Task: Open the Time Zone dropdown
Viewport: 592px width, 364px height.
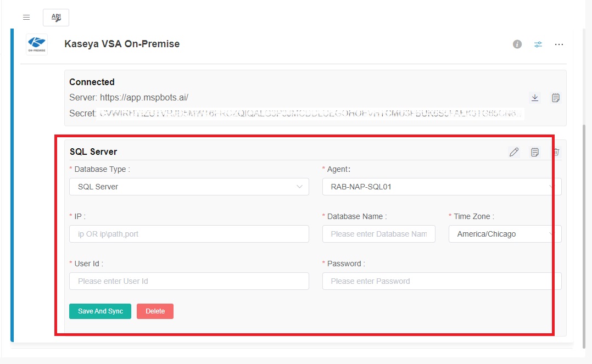Action: pyautogui.click(x=505, y=234)
